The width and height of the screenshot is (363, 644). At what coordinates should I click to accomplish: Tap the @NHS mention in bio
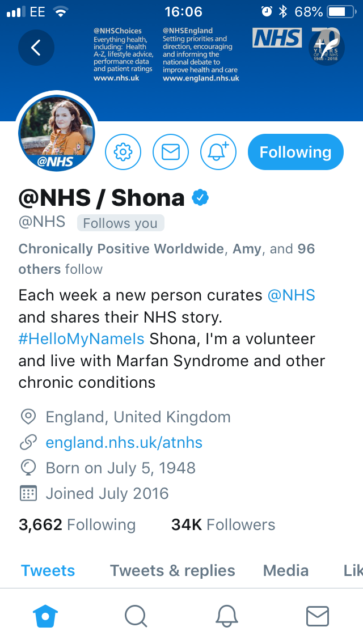[x=291, y=295]
